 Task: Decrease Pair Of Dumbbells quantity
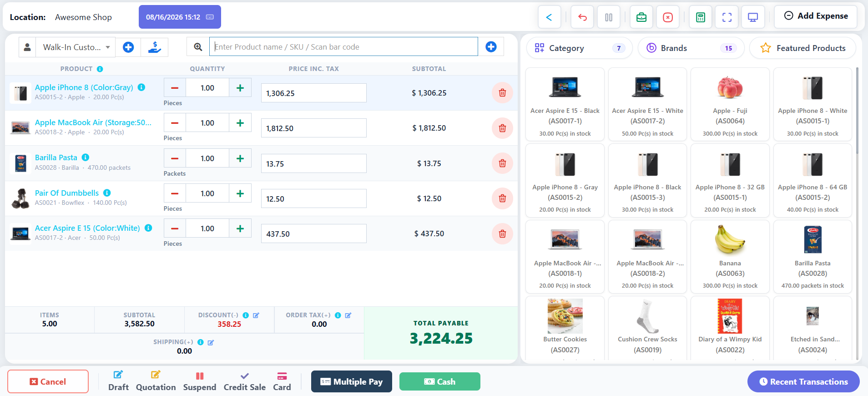point(175,193)
